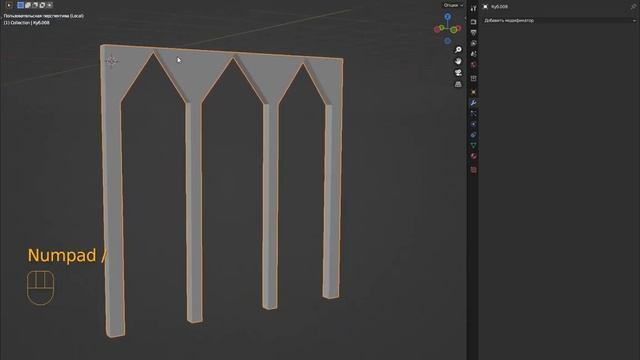Viewport: 640px width, 360px height.
Task: Choose the Subtract Selection mode
Action: 35,5
